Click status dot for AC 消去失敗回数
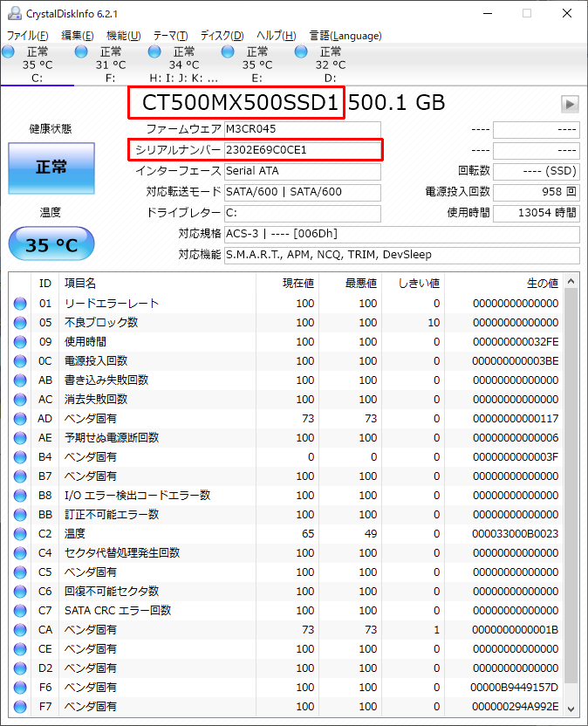 20,400
